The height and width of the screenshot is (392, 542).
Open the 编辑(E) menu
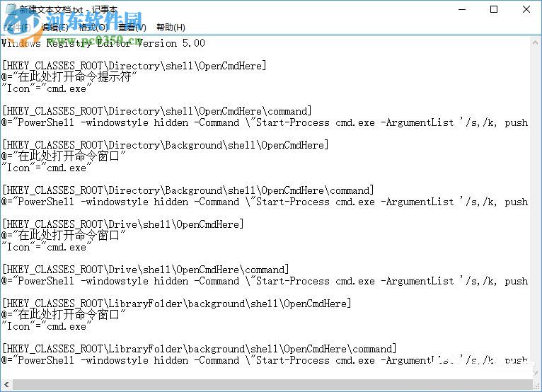point(54,28)
